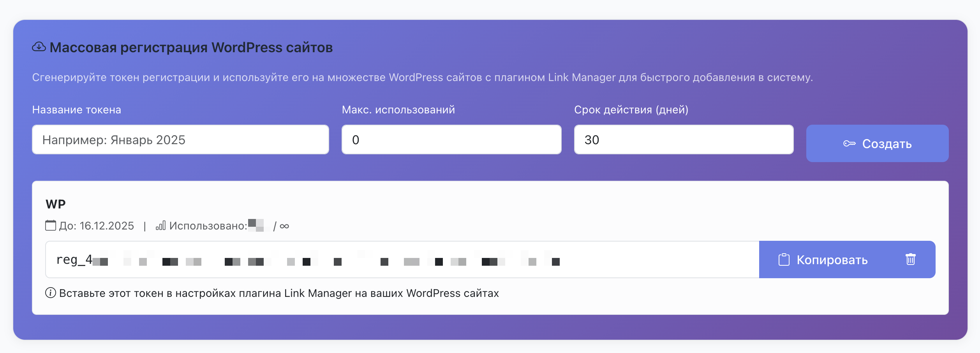Click the token name input with Январь 2025 placeholder
Screen dimensions: 980x353
[x=180, y=139]
